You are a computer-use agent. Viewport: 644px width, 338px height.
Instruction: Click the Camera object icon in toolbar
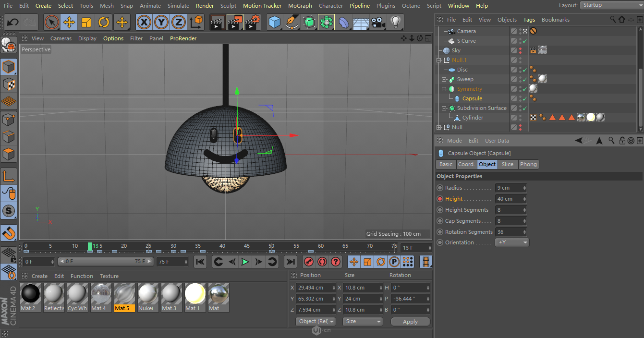(x=378, y=22)
